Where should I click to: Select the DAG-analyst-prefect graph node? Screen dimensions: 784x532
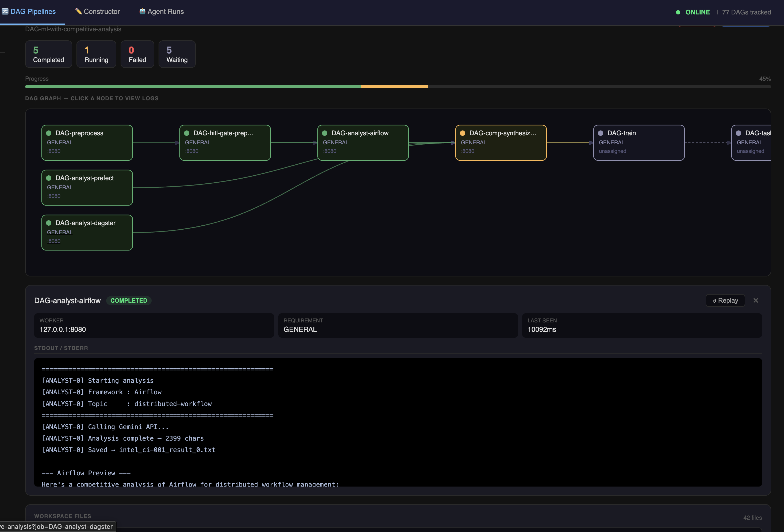[x=87, y=188]
